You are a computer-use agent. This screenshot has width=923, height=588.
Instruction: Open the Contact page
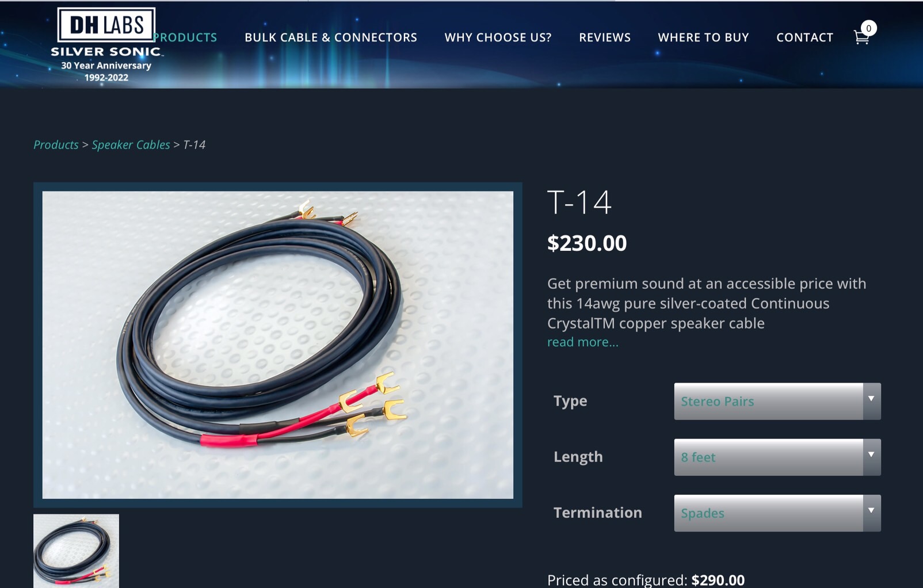(804, 37)
